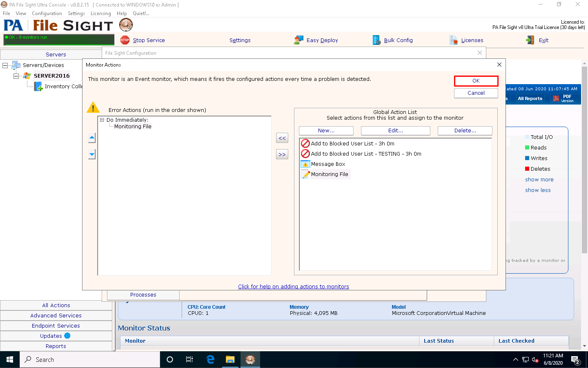The width and height of the screenshot is (588, 368).
Task: Click Edit... for selected global action
Action: click(x=396, y=131)
